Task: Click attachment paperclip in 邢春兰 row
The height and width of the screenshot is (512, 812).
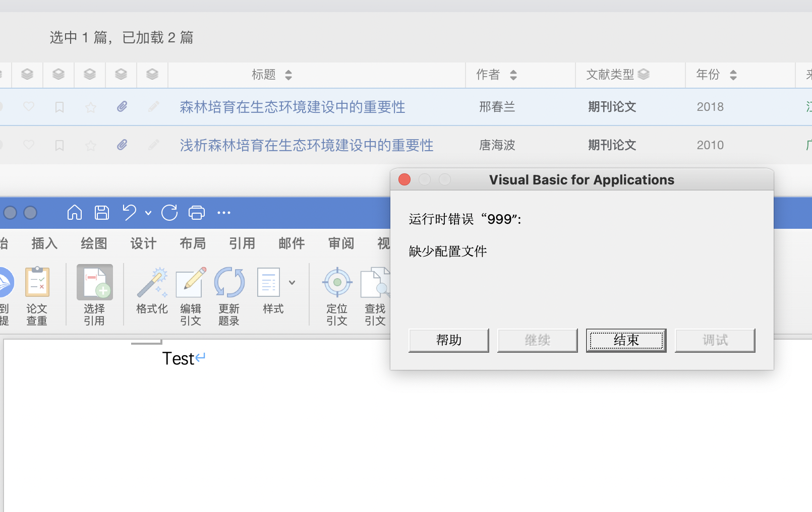Action: tap(122, 107)
